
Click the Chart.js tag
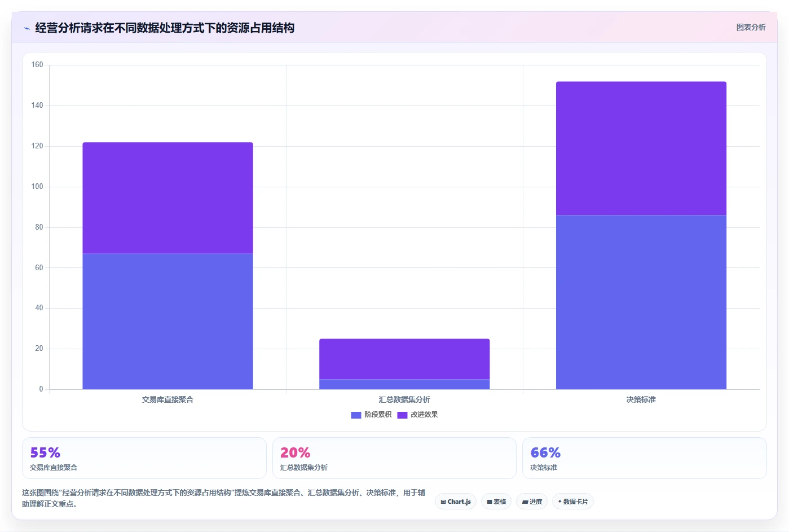click(x=456, y=502)
